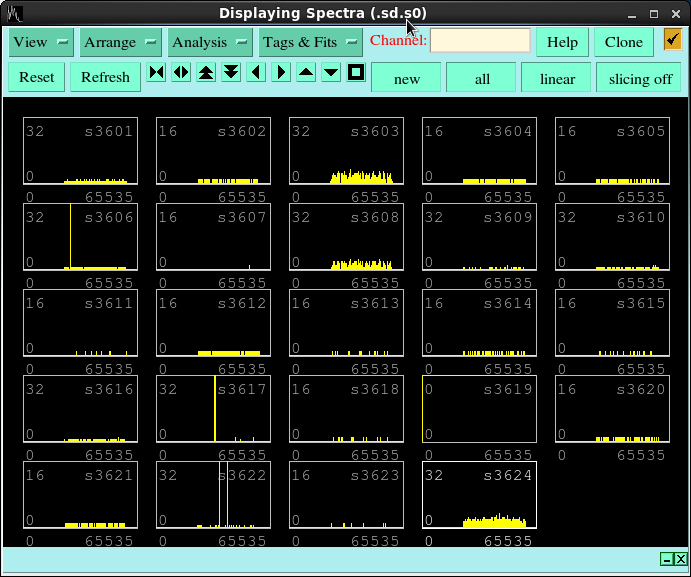Select the s3606 spectrum plot

[80, 237]
